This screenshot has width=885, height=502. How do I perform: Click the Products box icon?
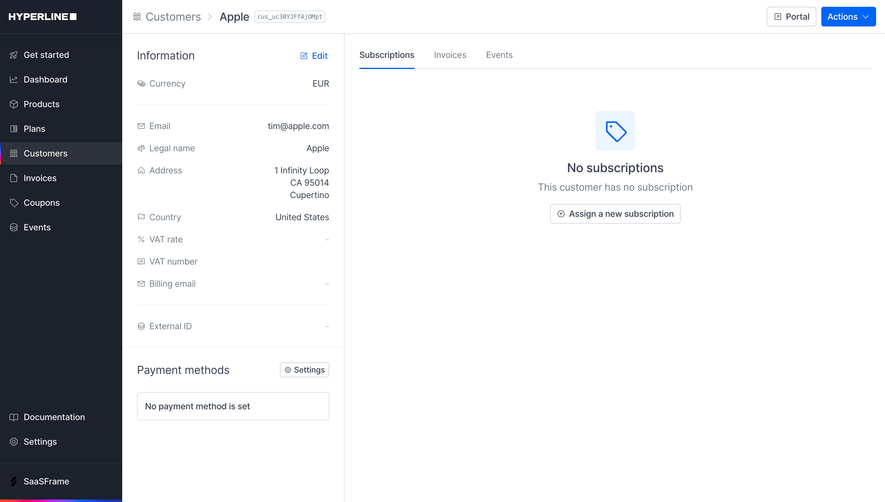(x=14, y=104)
